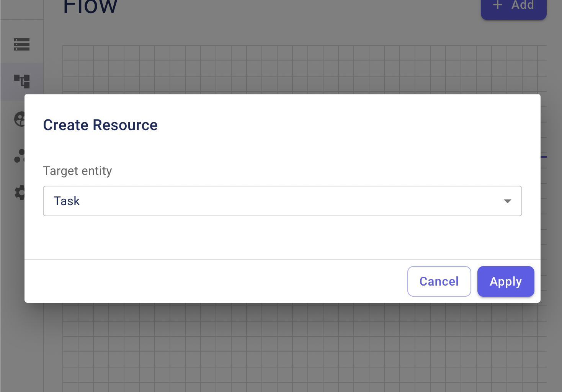Click the grid canvas above the dialog
Viewport: 562px width, 392px height.
click(304, 70)
